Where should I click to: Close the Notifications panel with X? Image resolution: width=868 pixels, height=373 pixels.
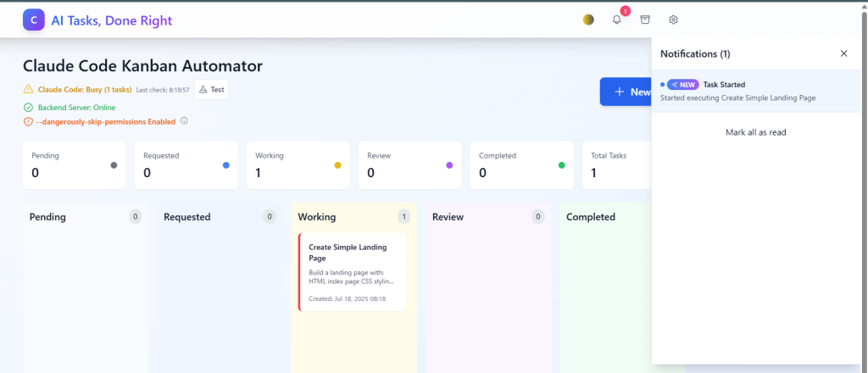click(x=843, y=53)
